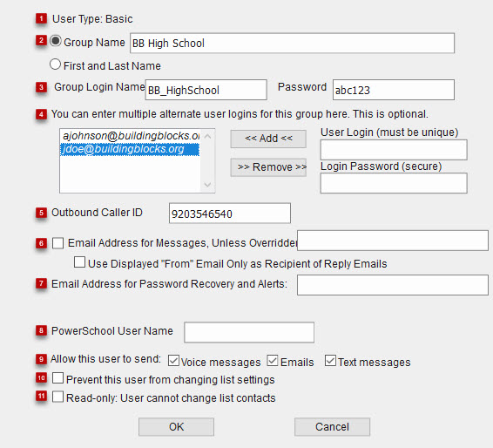This screenshot has height=448, width=493.
Task: Click scroll down arrow in login list
Action: (207, 185)
